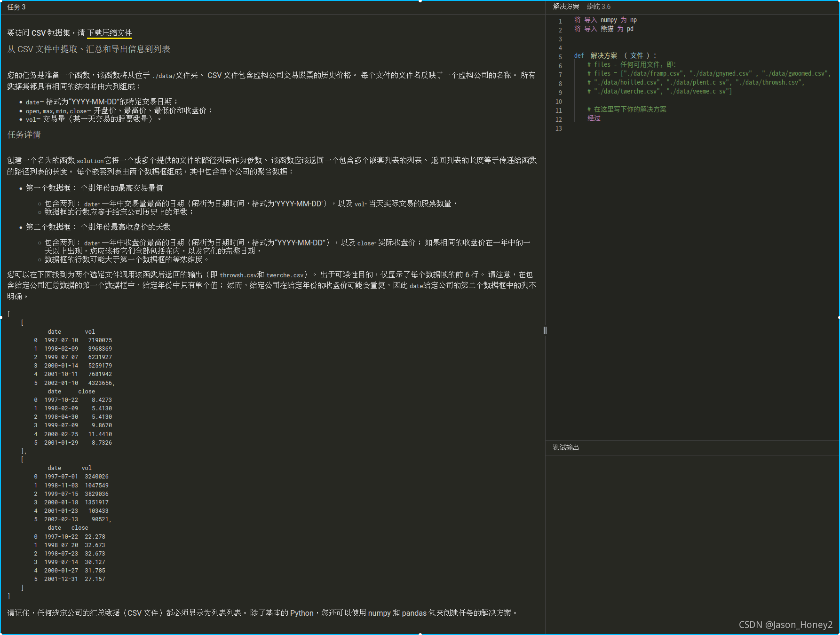840x635 pixels.
Task: Click the close value 11.4410
Action: tap(100, 434)
